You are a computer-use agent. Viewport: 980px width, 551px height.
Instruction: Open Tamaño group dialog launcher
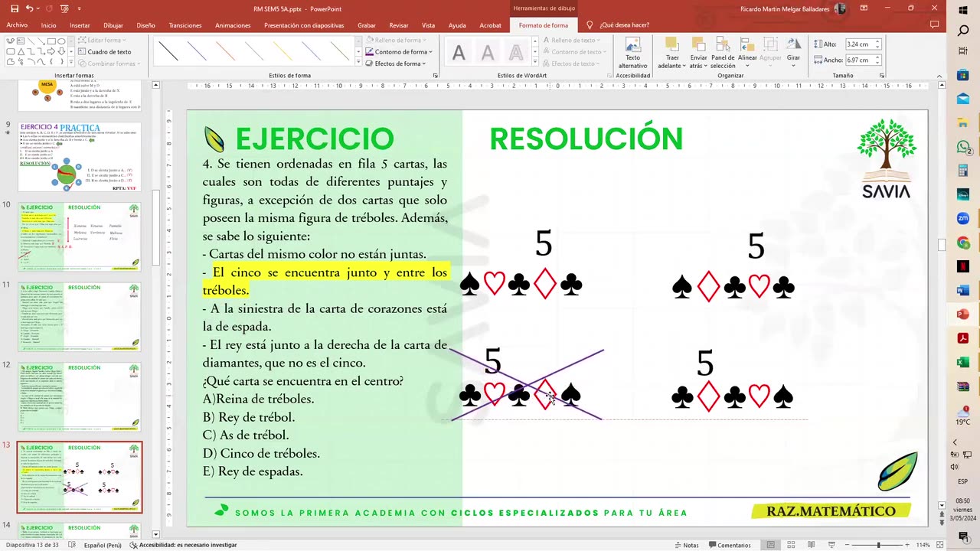pyautogui.click(x=882, y=76)
